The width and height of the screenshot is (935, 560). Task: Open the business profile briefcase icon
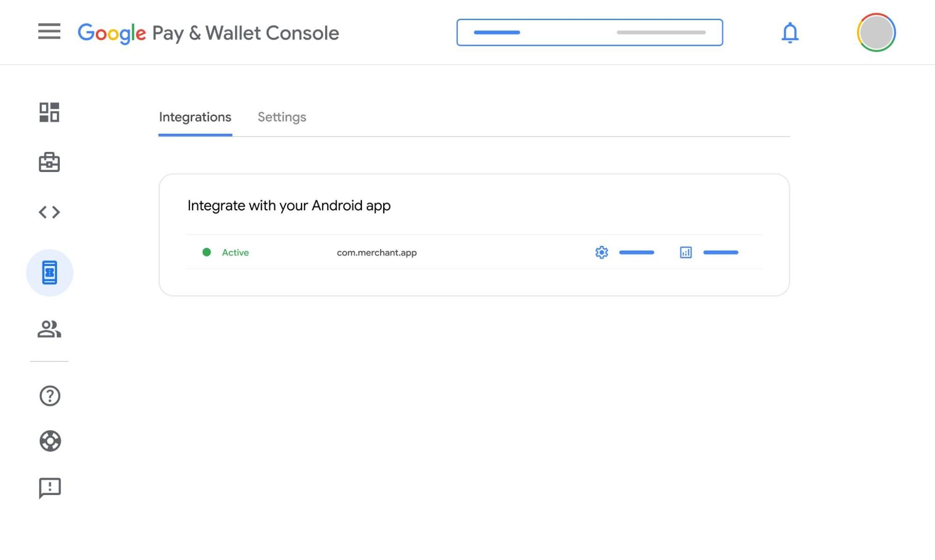(49, 162)
